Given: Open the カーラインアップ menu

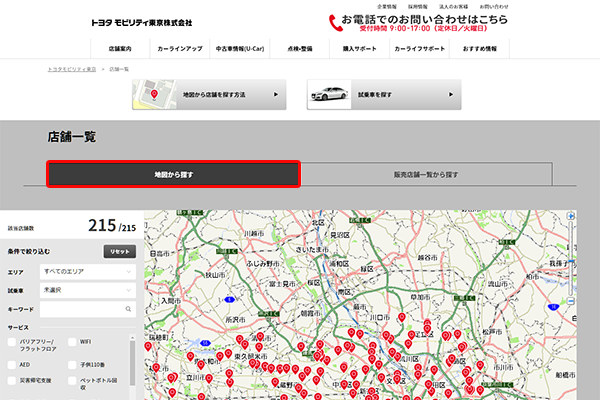Looking at the screenshot, I should tap(180, 49).
